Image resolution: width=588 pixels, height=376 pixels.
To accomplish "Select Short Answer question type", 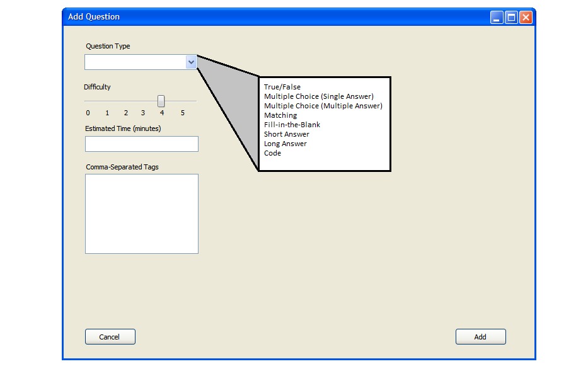I will [287, 134].
